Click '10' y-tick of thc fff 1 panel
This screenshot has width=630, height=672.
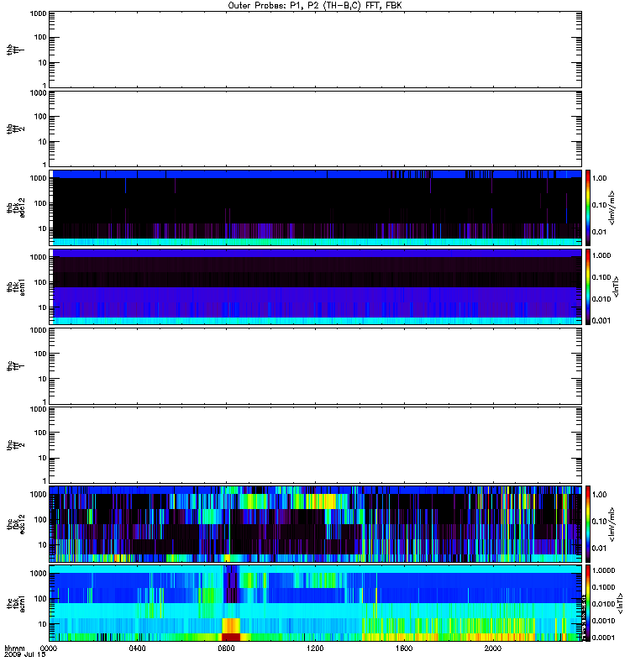point(43,379)
